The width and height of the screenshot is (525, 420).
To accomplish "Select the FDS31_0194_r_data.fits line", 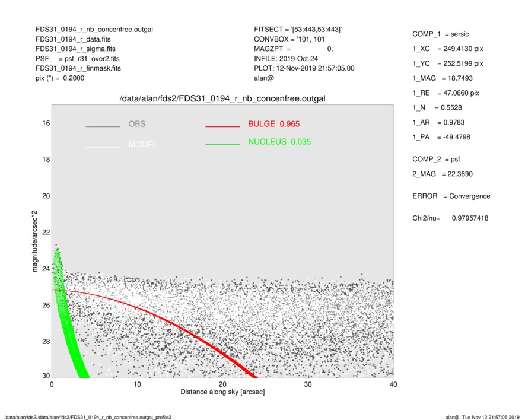I will point(73,39).
